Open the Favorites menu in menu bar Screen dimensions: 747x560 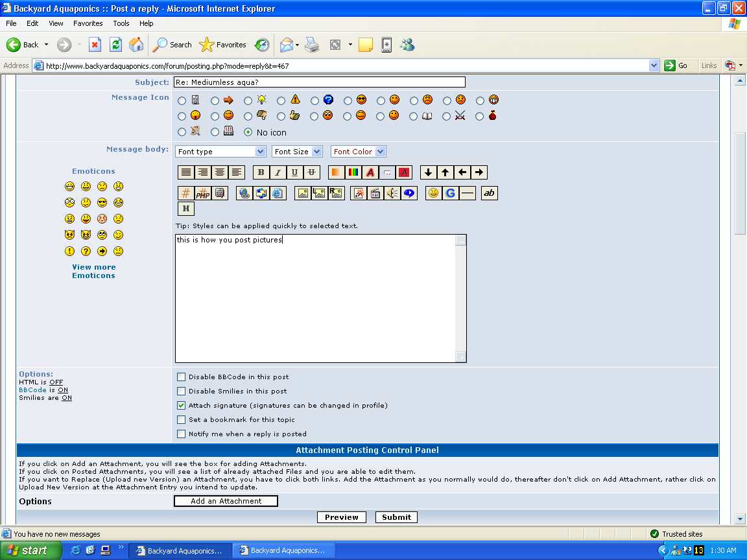pyautogui.click(x=88, y=23)
